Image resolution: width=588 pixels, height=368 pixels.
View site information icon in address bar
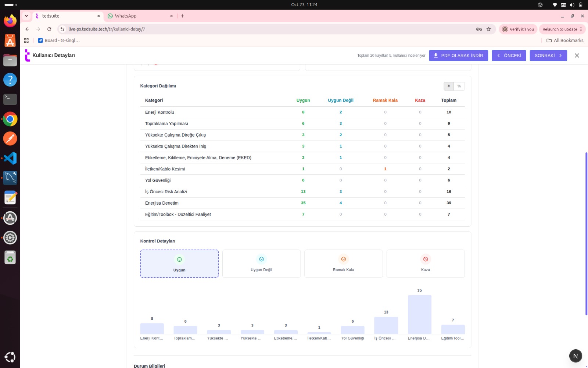62,29
